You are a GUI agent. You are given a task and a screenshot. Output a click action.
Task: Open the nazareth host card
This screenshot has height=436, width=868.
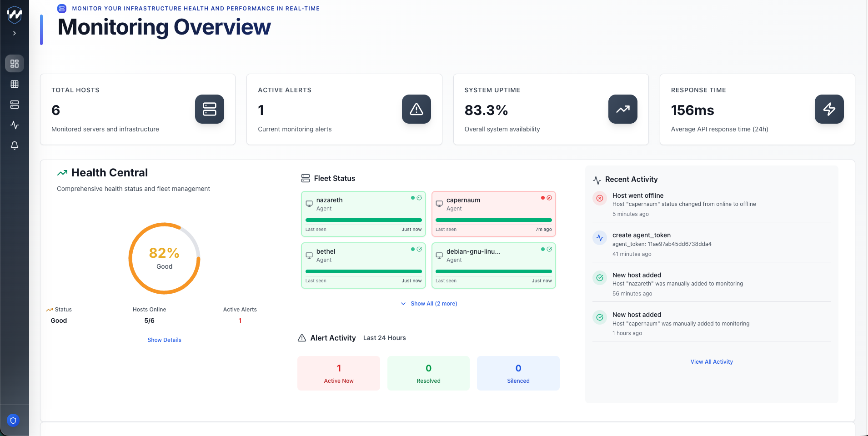click(x=364, y=214)
